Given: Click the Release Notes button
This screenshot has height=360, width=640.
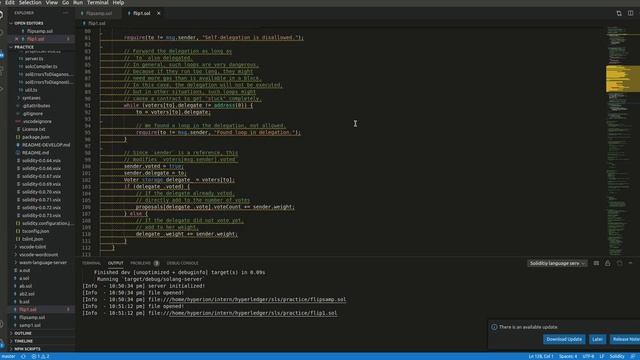Looking at the screenshot, I should point(625,339).
